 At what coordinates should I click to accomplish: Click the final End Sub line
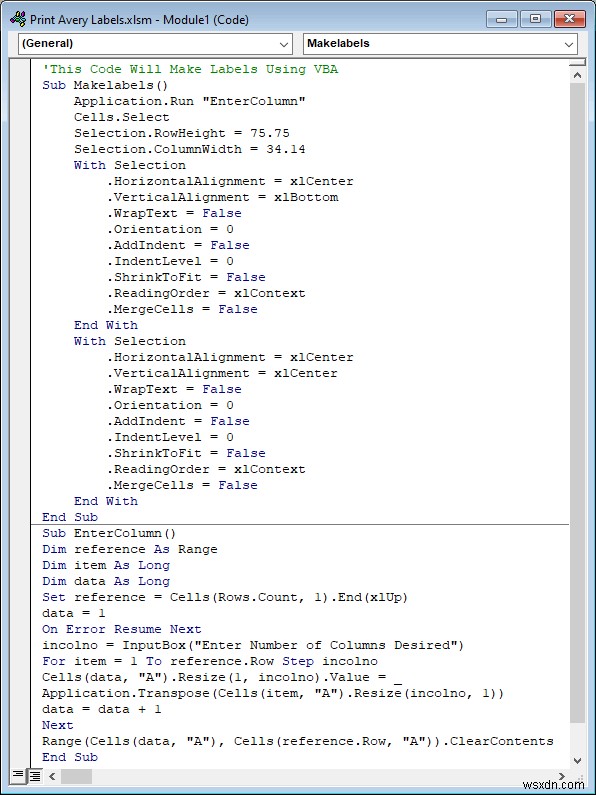pyautogui.click(x=70, y=757)
